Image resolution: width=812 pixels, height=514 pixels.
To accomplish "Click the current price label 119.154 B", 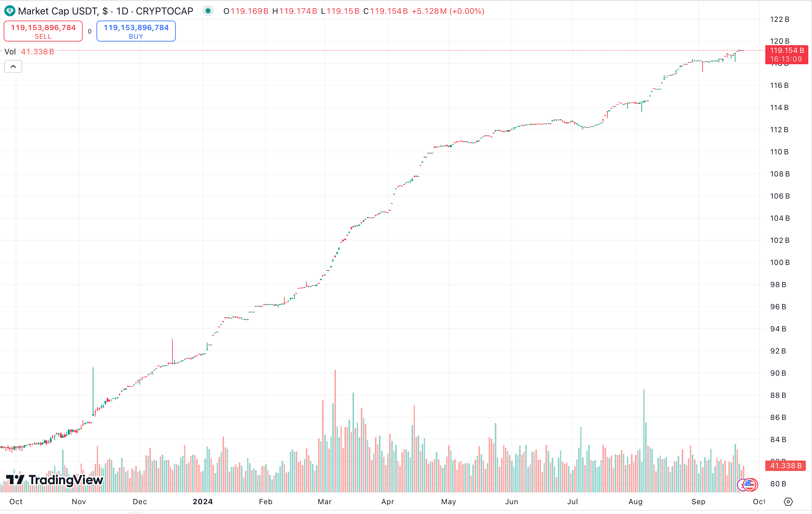I will coord(787,55).
